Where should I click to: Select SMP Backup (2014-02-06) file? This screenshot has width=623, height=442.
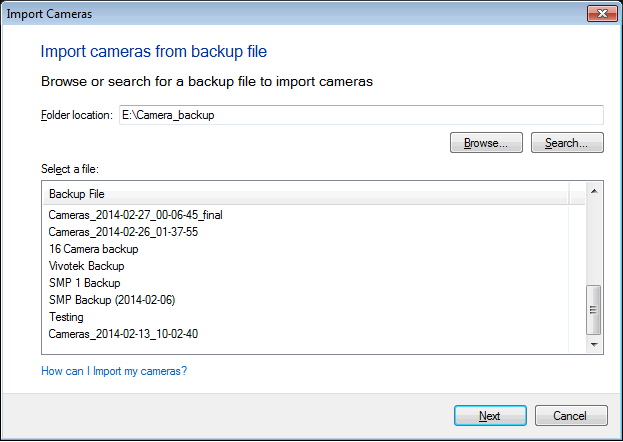pos(111,300)
